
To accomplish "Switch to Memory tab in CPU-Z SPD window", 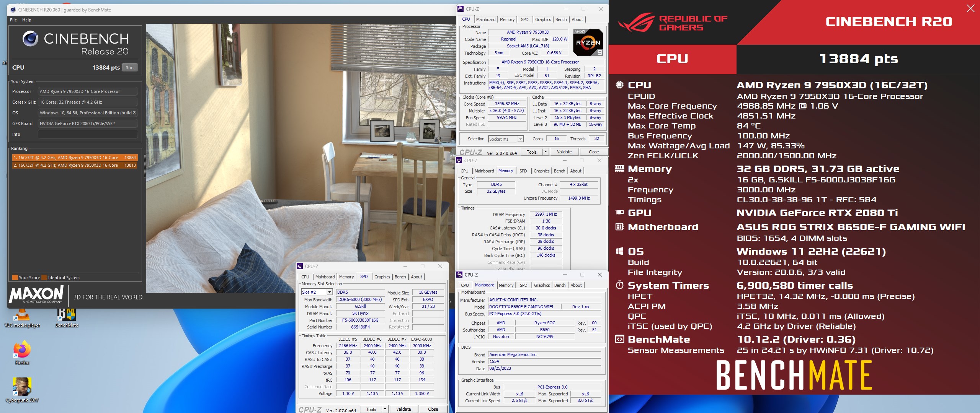I will (x=346, y=277).
